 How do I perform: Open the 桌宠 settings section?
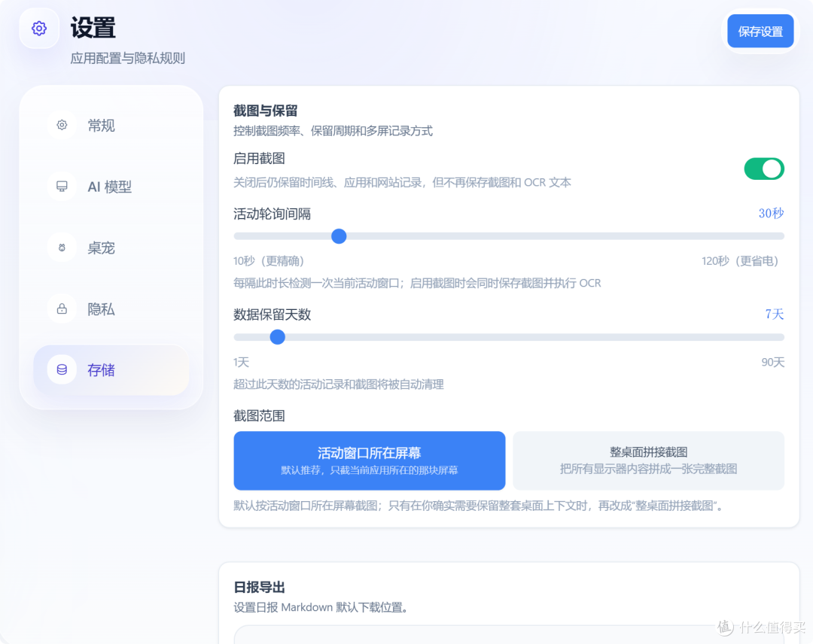pyautogui.click(x=111, y=248)
